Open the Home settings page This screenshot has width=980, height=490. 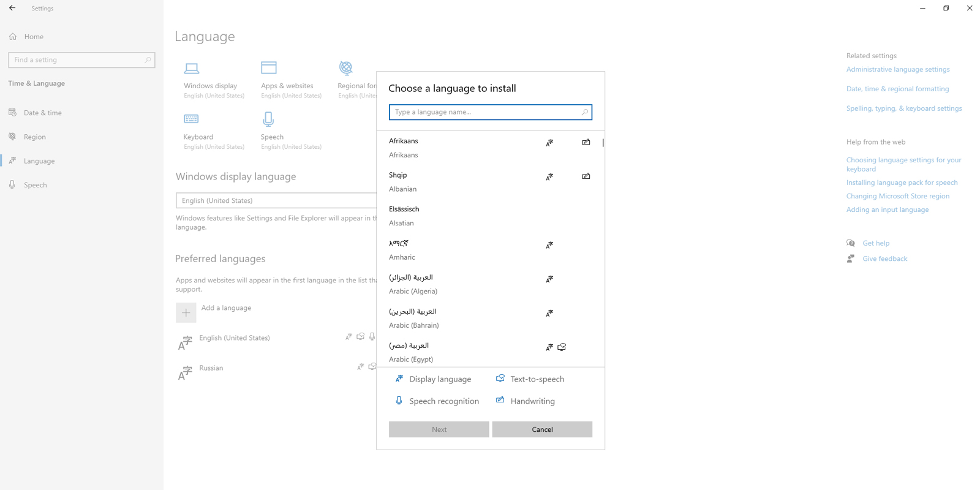click(34, 37)
